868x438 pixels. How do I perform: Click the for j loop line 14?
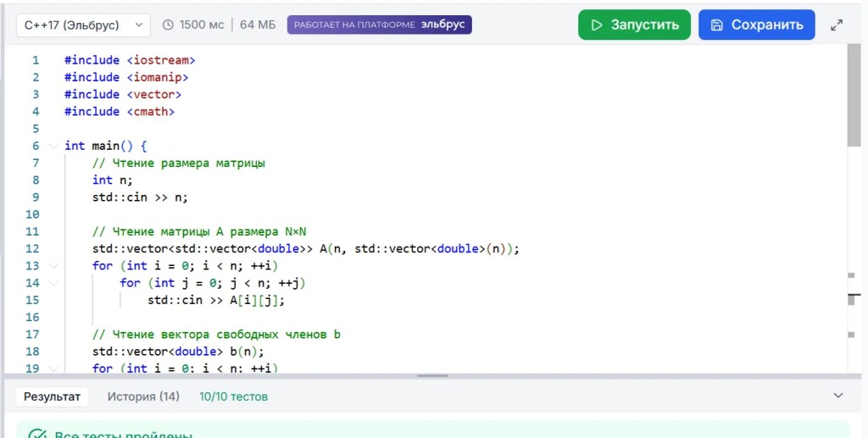pyautogui.click(x=213, y=283)
